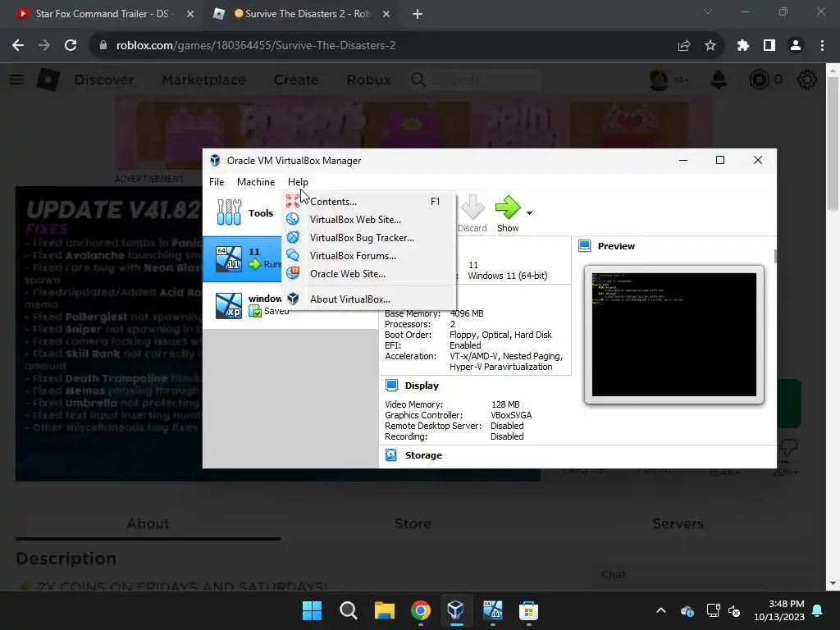
Task: Open Roblox Robux link
Action: pyautogui.click(x=368, y=80)
